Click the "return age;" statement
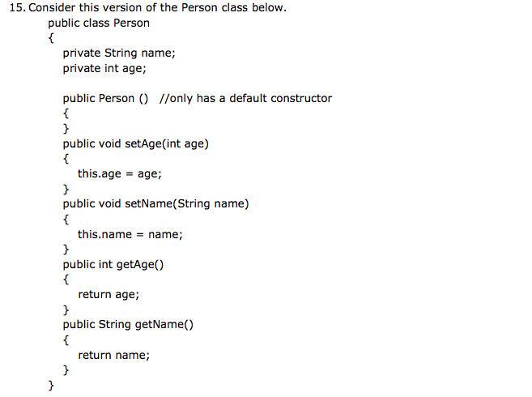The height and width of the screenshot is (397, 532). coord(109,294)
